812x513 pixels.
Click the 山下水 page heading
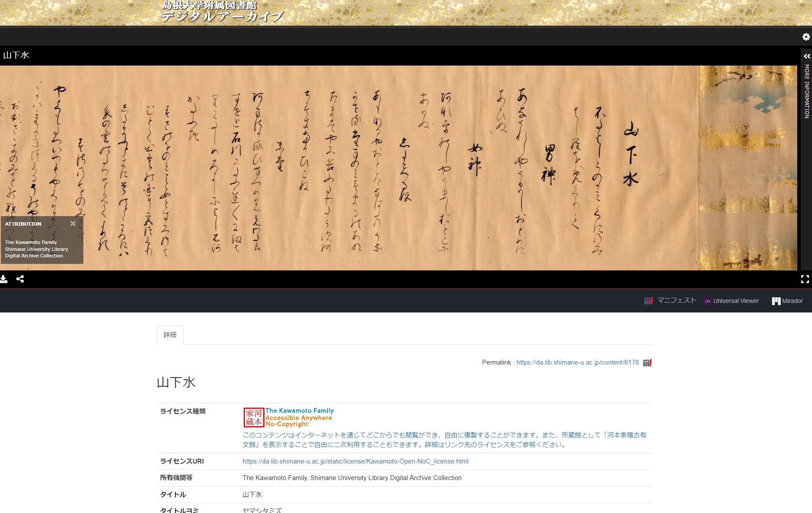tap(176, 382)
